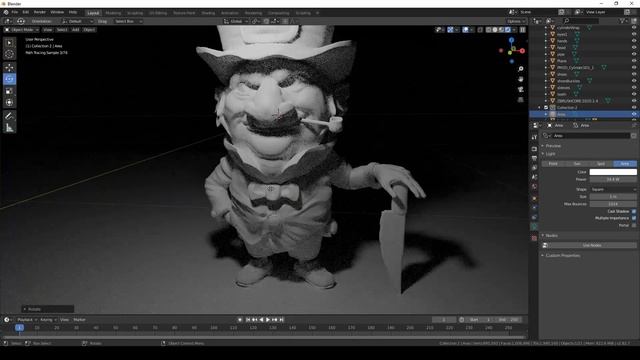This screenshot has width=640, height=360.
Task: Activate the 3D Cursor tool
Action: click(x=9, y=54)
